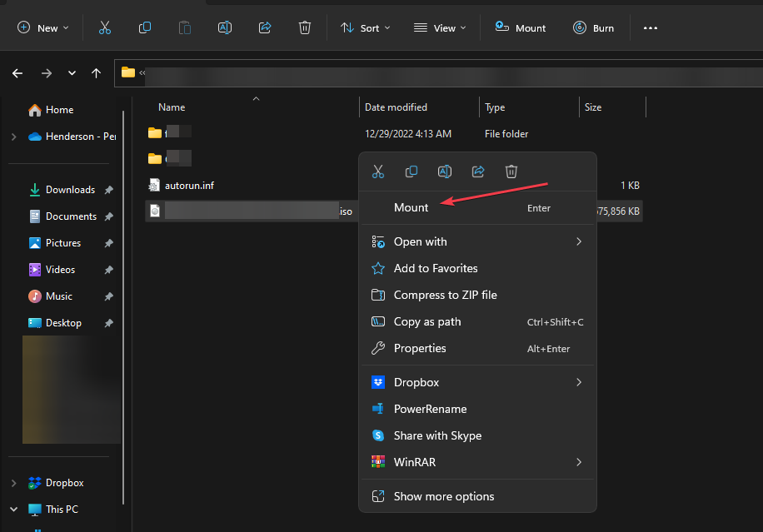The height and width of the screenshot is (532, 763).
Task: Click the Share icon in the top toolbar
Action: [265, 27]
